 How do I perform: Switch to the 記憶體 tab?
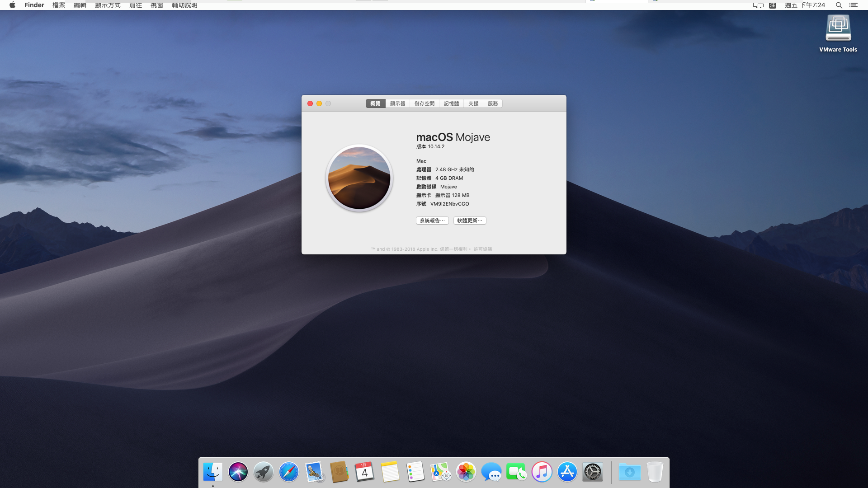452,103
